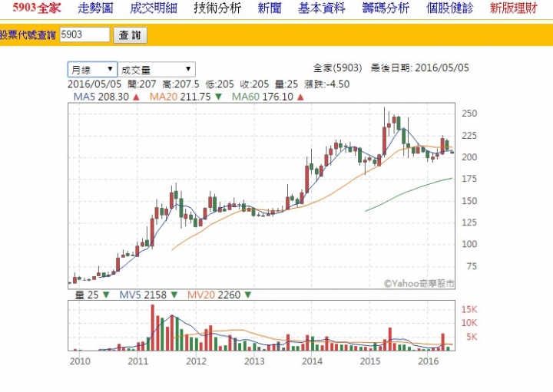Click the 2011 year axis label

tap(138, 361)
